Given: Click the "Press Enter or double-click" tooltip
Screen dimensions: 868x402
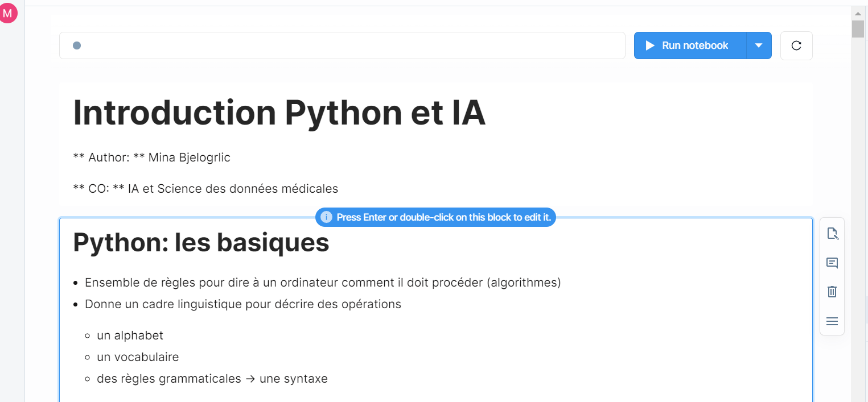Looking at the screenshot, I should (x=443, y=217).
